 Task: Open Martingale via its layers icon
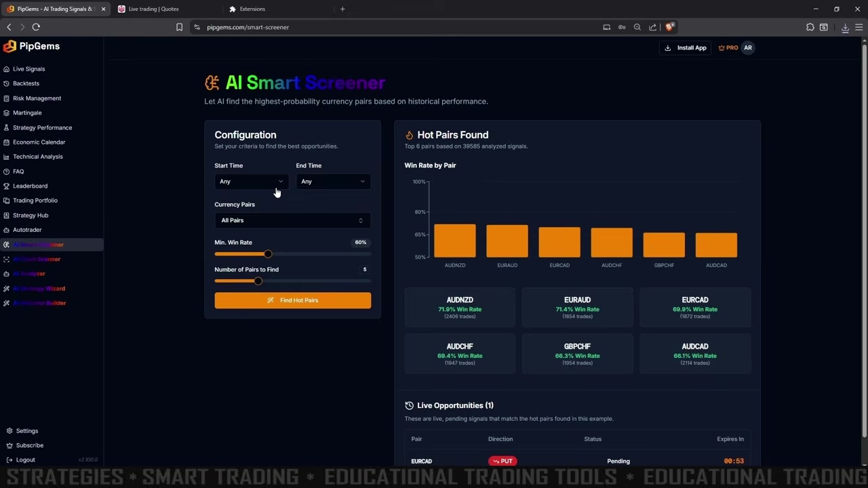click(6, 113)
